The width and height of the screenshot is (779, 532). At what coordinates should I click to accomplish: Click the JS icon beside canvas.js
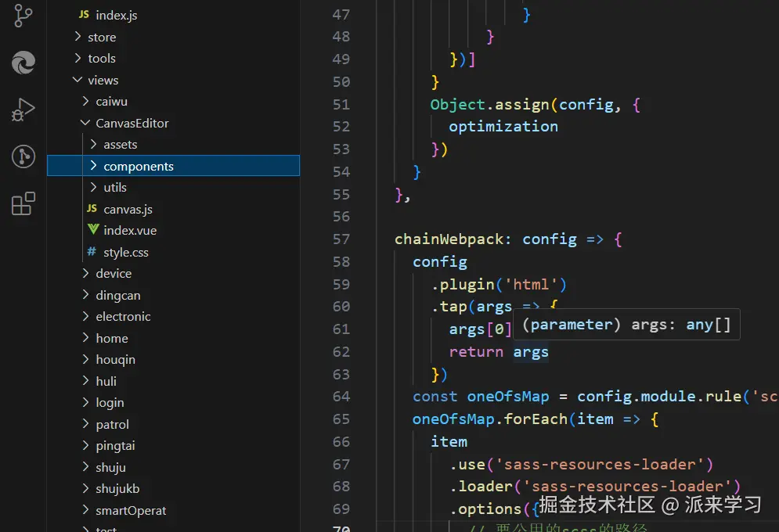pos(92,208)
